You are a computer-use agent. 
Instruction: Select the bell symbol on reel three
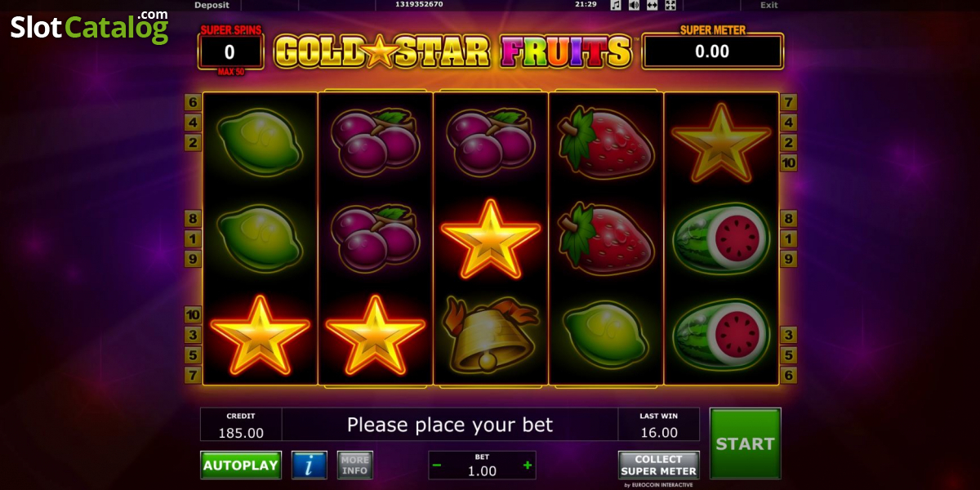[x=490, y=336]
